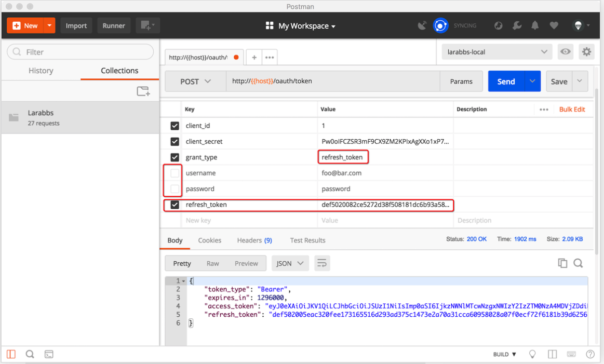Image resolution: width=604 pixels, height=364 pixels.
Task: Open the user avatar icon
Action: point(578,25)
